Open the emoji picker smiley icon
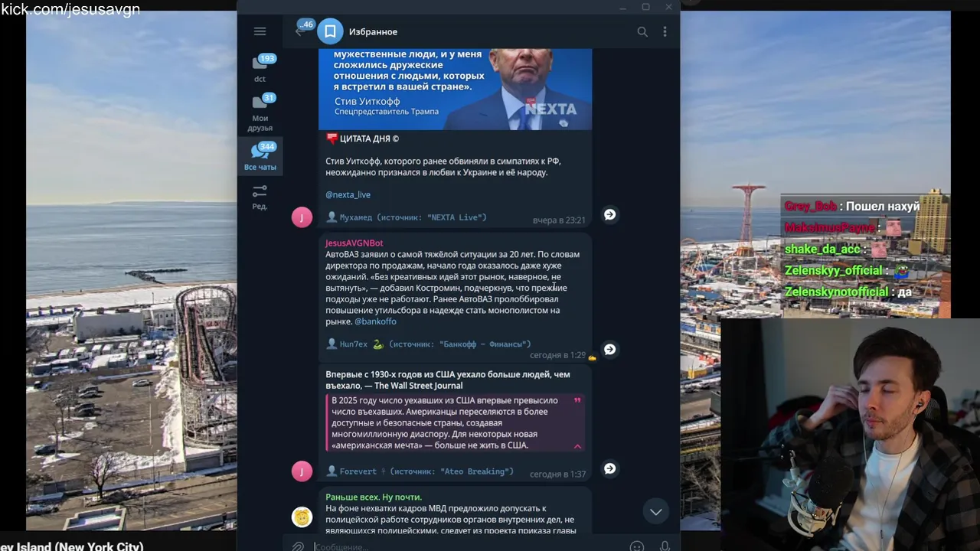This screenshot has width=980, height=551. [636, 546]
